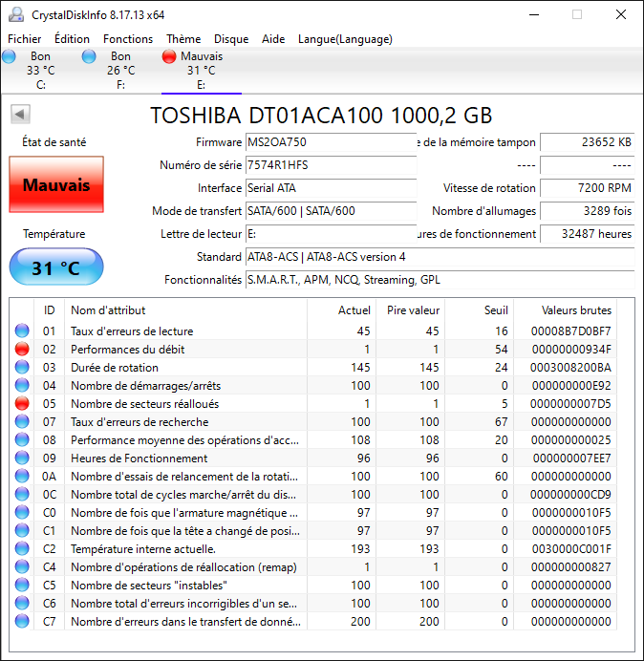Open the Thème menu
The height and width of the screenshot is (661, 644).
pyautogui.click(x=183, y=39)
